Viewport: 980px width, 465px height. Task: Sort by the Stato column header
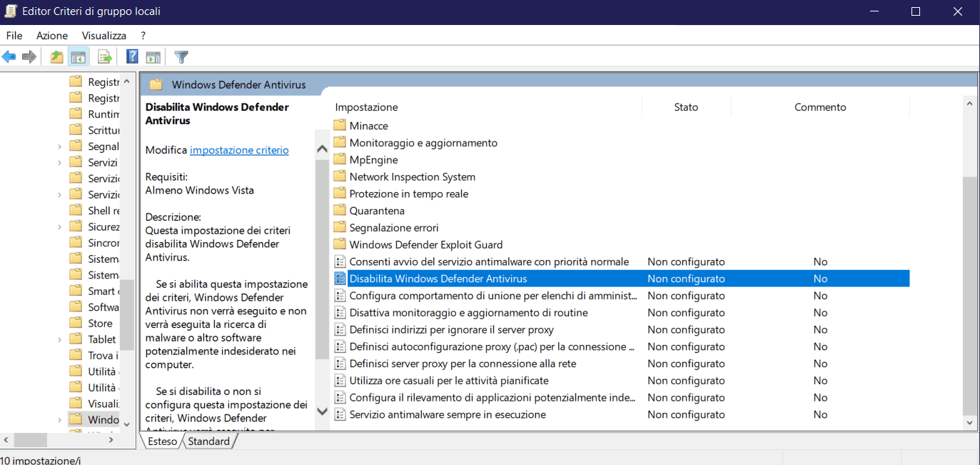pyautogui.click(x=686, y=107)
